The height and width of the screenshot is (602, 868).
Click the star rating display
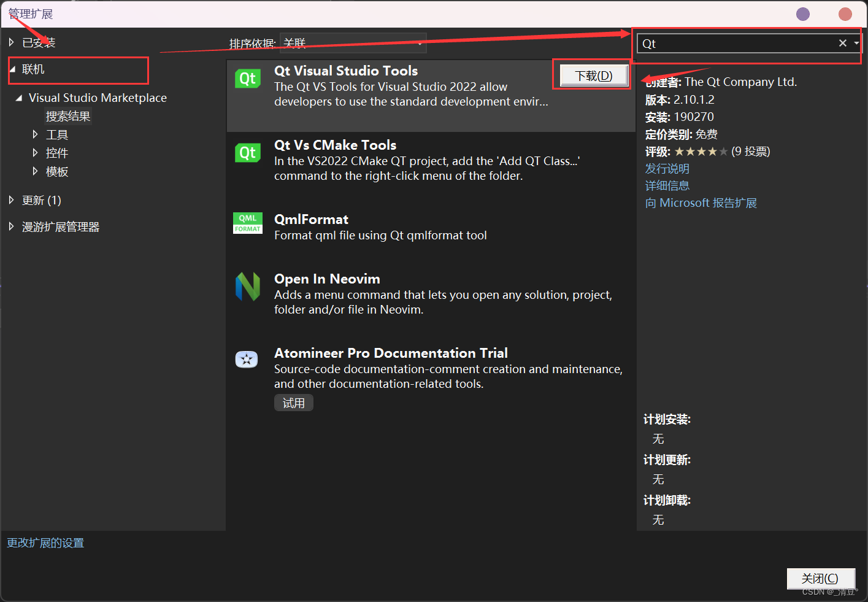point(701,151)
